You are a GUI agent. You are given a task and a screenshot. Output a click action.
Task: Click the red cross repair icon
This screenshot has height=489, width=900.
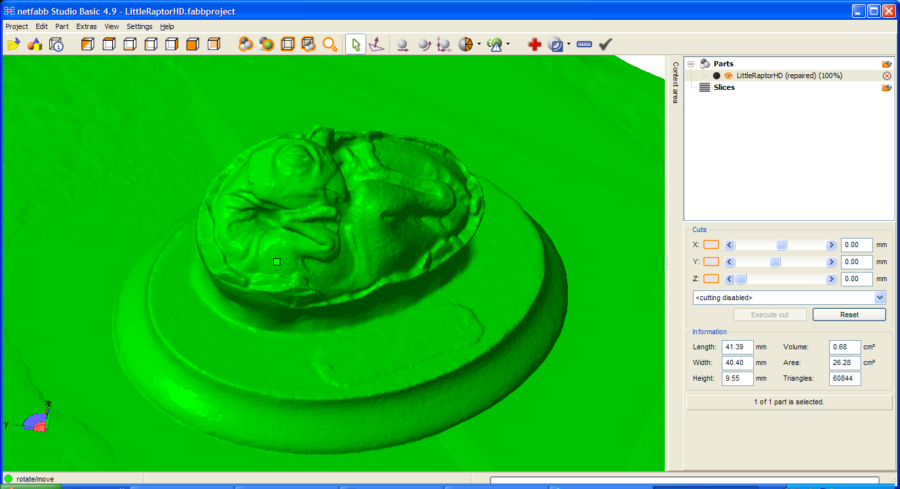point(534,44)
